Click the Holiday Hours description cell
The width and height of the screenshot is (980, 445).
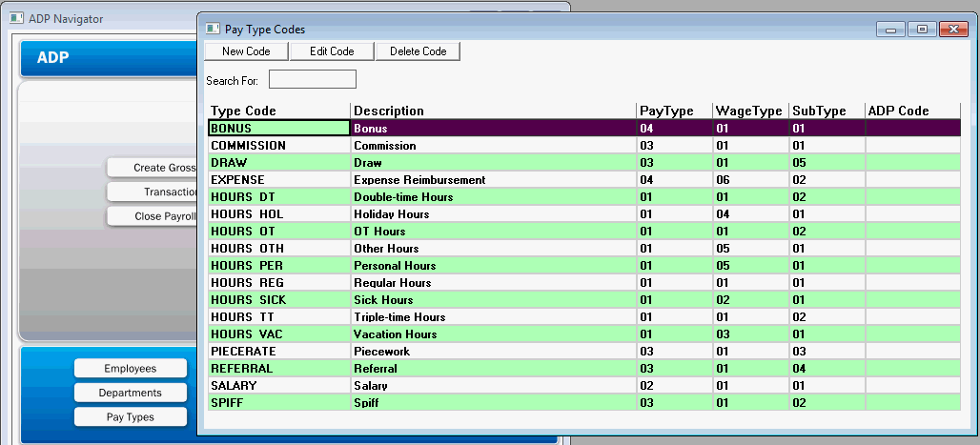[494, 213]
